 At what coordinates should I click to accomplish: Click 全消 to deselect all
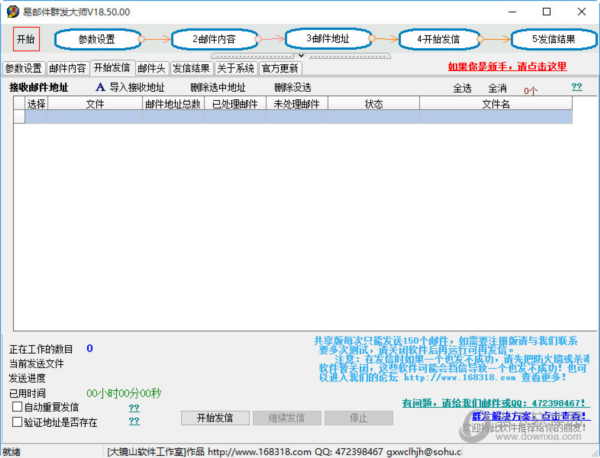[497, 88]
